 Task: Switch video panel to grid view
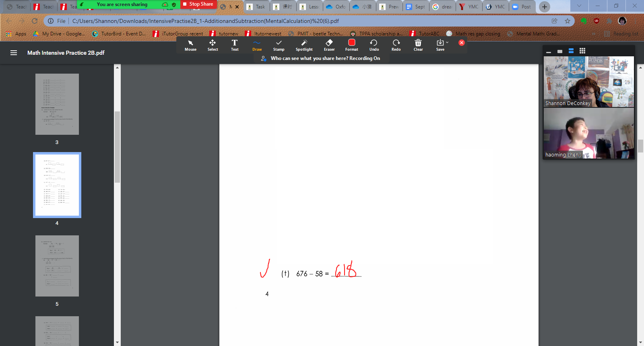click(582, 51)
